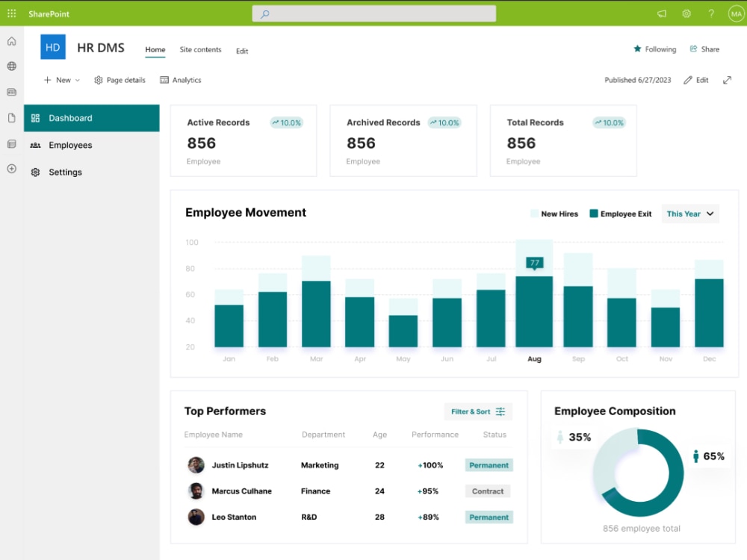Open the lists icon in the left rail
747x560 pixels.
[x=12, y=144]
